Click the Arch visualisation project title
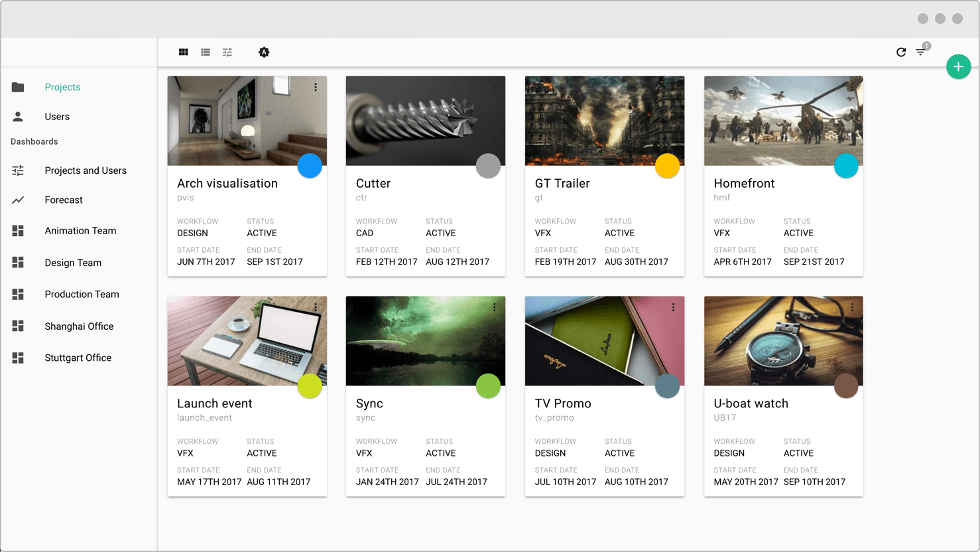This screenshot has height=552, width=980. point(227,183)
